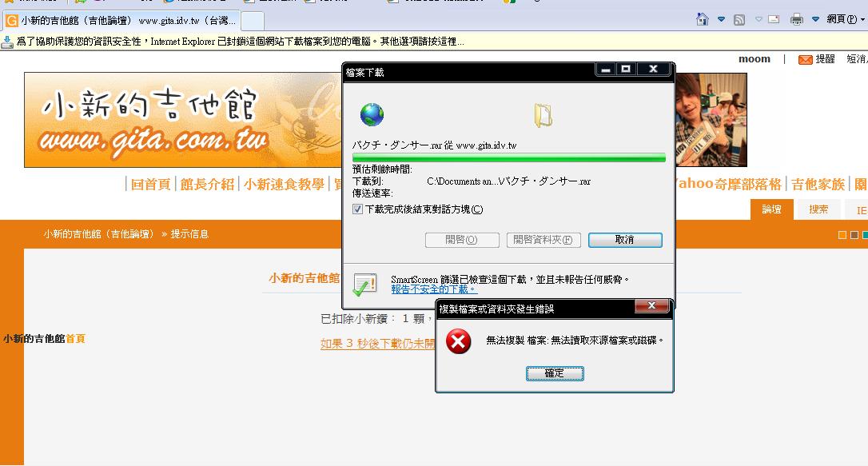Click the download-blocked icon on the information bar
This screenshot has width=868, height=466.
coord(7,42)
